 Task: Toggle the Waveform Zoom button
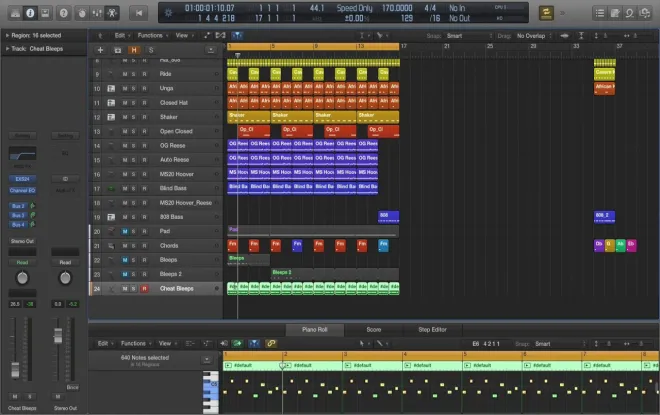click(x=564, y=36)
